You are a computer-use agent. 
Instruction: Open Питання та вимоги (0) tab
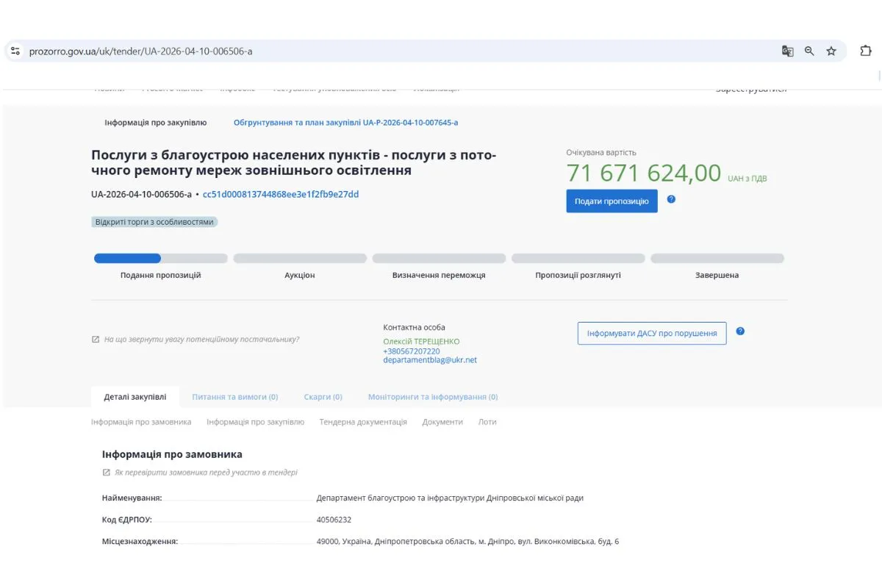(235, 396)
